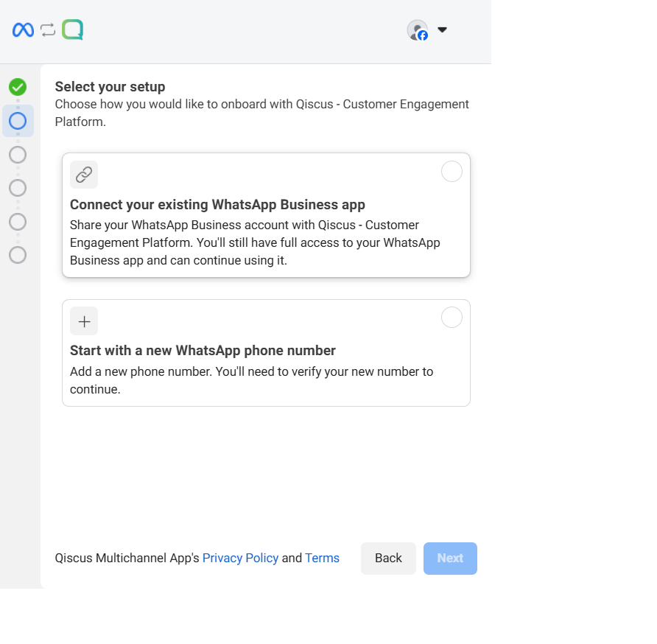The width and height of the screenshot is (657, 644).
Task: Click the green completed step checkmark
Action: pyautogui.click(x=18, y=87)
